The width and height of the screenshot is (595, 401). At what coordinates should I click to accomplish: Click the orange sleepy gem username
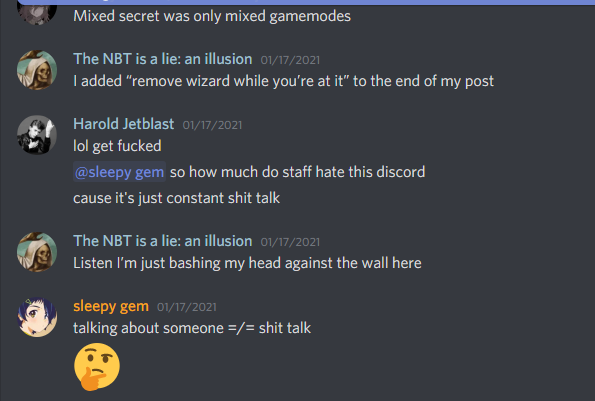point(111,306)
